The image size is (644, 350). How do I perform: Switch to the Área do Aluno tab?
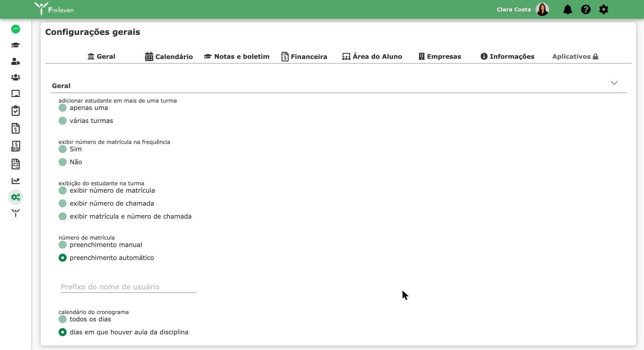[372, 56]
